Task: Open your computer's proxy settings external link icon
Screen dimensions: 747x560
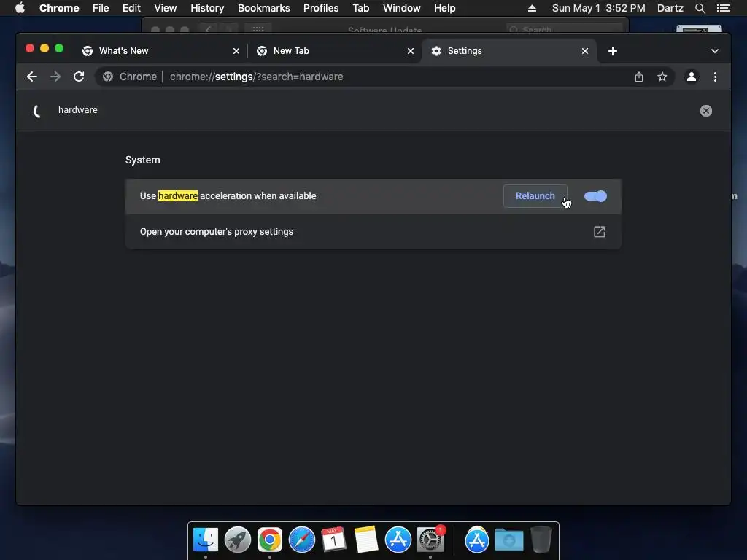Action: pyautogui.click(x=600, y=232)
